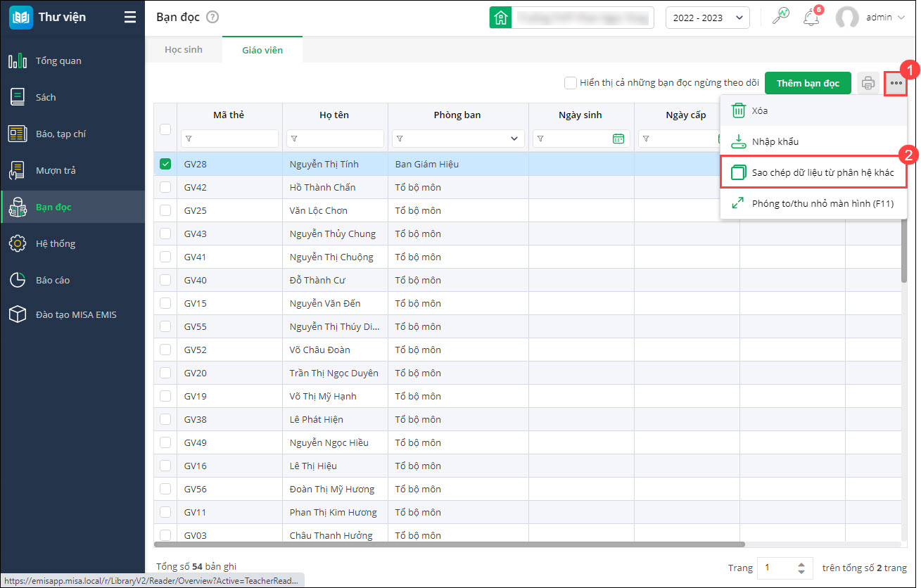921x588 pixels.
Task: Open Báo, tạp chí in the sidebar
Action: [72, 134]
